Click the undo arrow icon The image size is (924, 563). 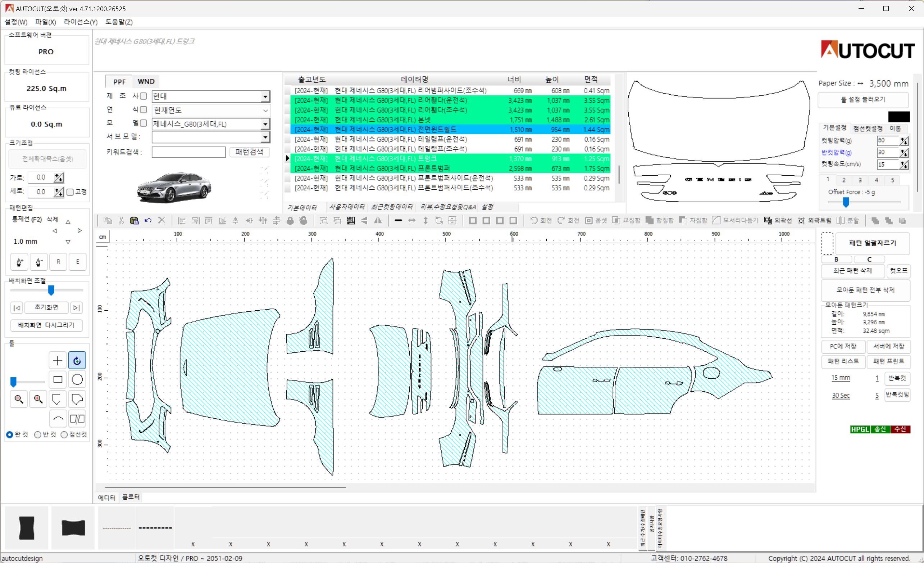click(x=148, y=220)
